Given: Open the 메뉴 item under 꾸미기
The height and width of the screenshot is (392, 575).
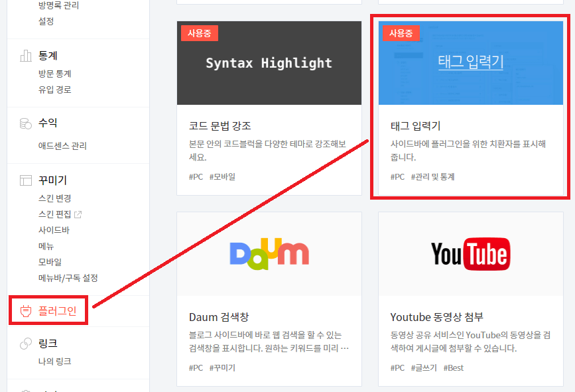Looking at the screenshot, I should coord(46,246).
